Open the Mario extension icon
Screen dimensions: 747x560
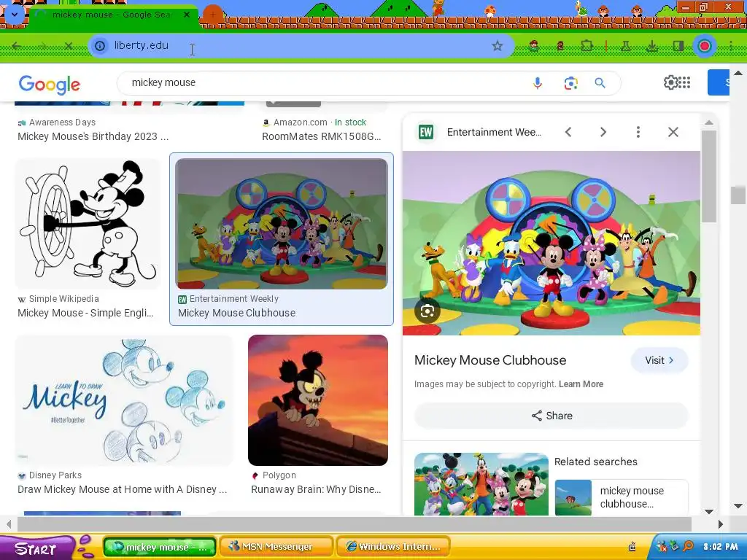534,46
